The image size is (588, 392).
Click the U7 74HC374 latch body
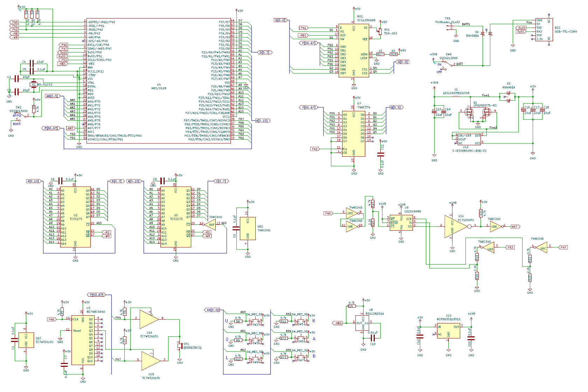(x=354, y=134)
